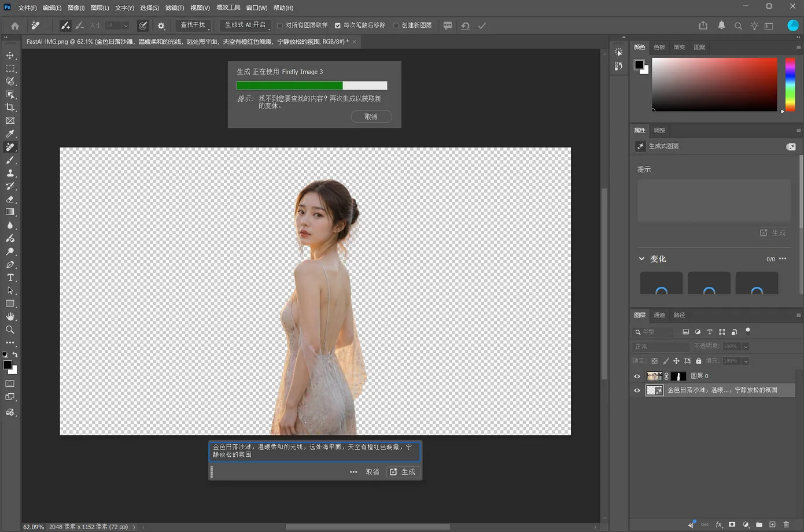Select the Move tool
The width and height of the screenshot is (804, 532).
(x=10, y=56)
